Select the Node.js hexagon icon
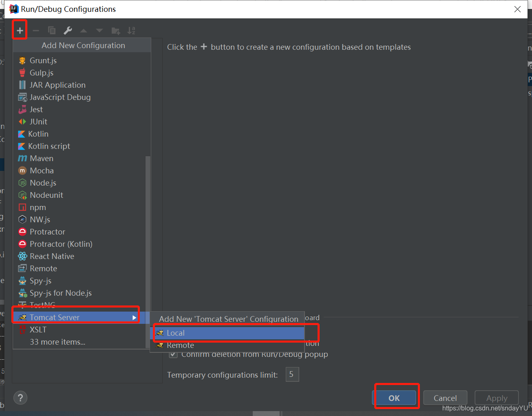532x416 pixels. pyautogui.click(x=22, y=183)
